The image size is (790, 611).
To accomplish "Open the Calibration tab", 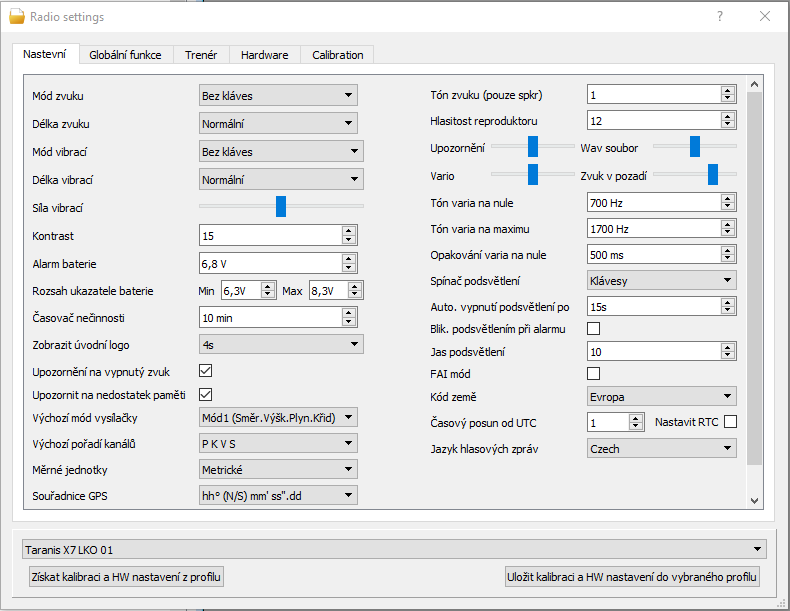I will [x=337, y=55].
